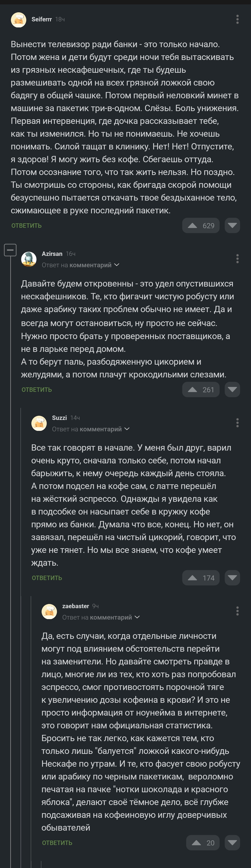
Task: Upvote Suzzi's comment
Action: pos(193,578)
